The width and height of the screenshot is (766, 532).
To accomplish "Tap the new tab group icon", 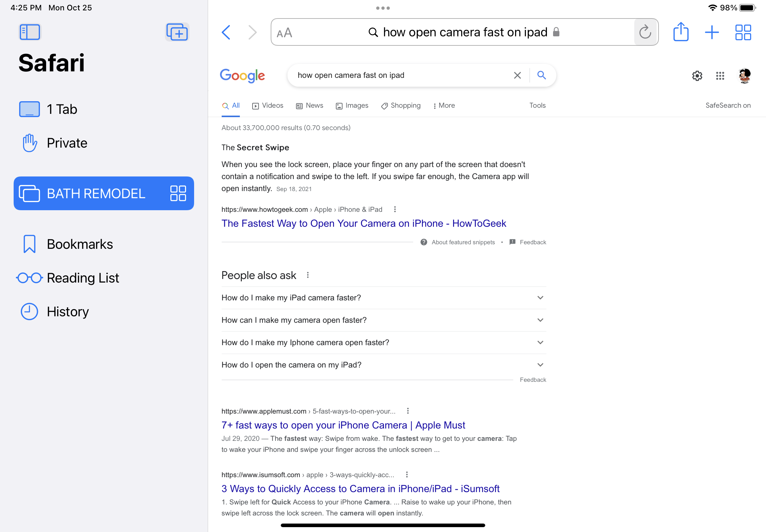I will click(x=177, y=32).
